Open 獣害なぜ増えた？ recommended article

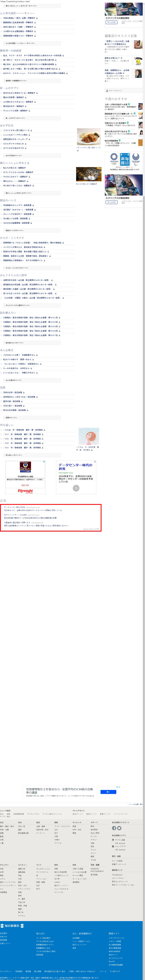(x=112, y=58)
